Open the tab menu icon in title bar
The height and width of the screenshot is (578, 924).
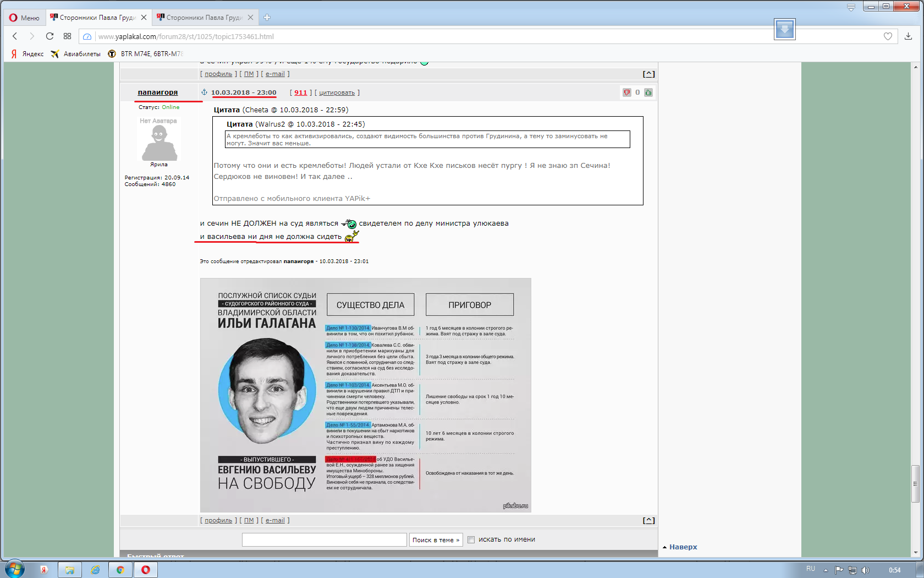pos(851,7)
